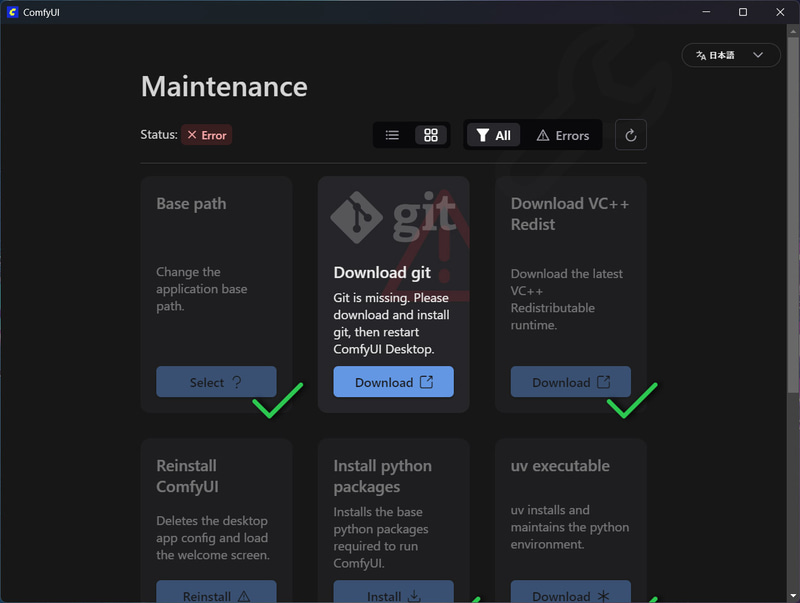The image size is (800, 603).
Task: Maximize the ComfyUI window
Action: coord(743,12)
